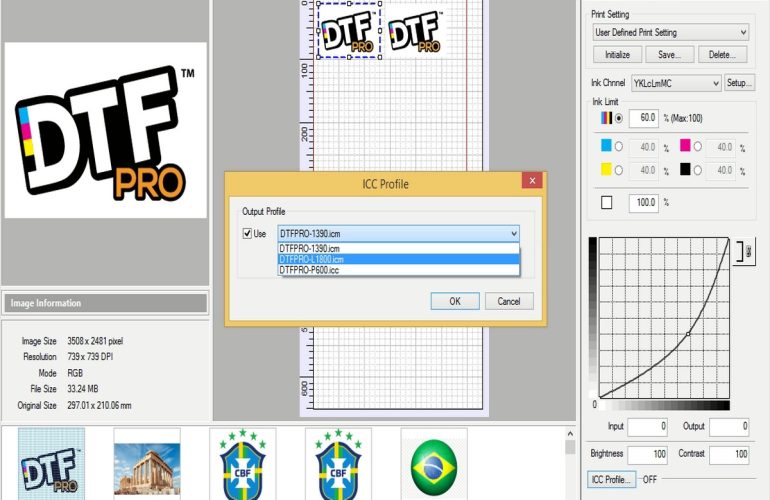Click the black 40.0 ink limit field
This screenshot has height=500, width=770.
click(x=720, y=170)
